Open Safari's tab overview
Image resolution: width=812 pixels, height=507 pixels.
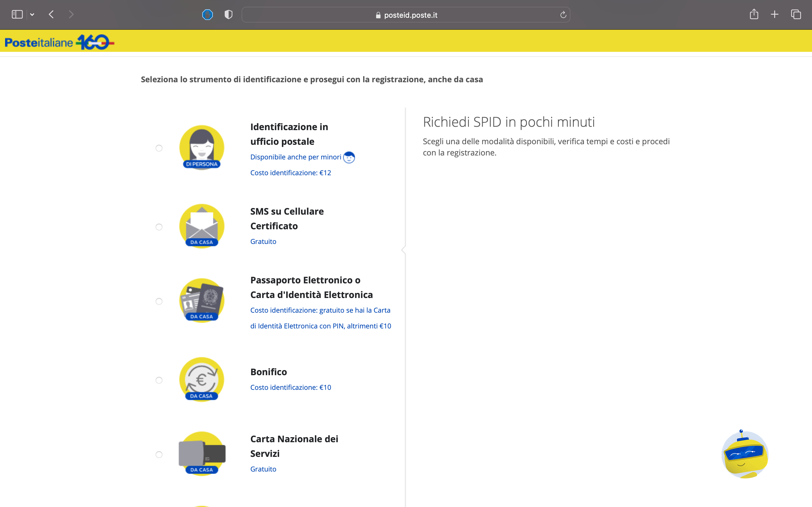coord(796,14)
